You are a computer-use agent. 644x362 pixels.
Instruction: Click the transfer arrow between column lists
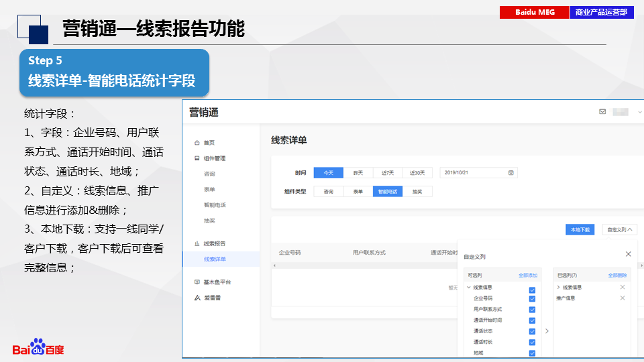(x=547, y=330)
